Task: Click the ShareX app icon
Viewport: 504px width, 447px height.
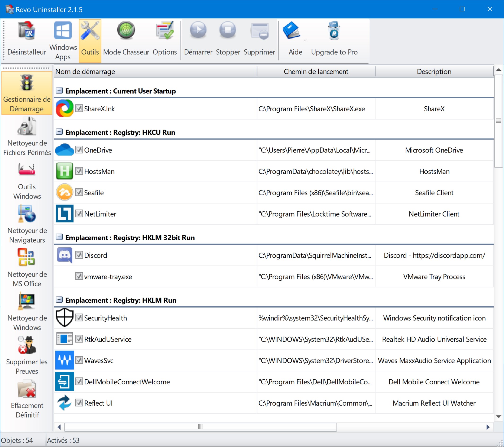Action: [65, 108]
